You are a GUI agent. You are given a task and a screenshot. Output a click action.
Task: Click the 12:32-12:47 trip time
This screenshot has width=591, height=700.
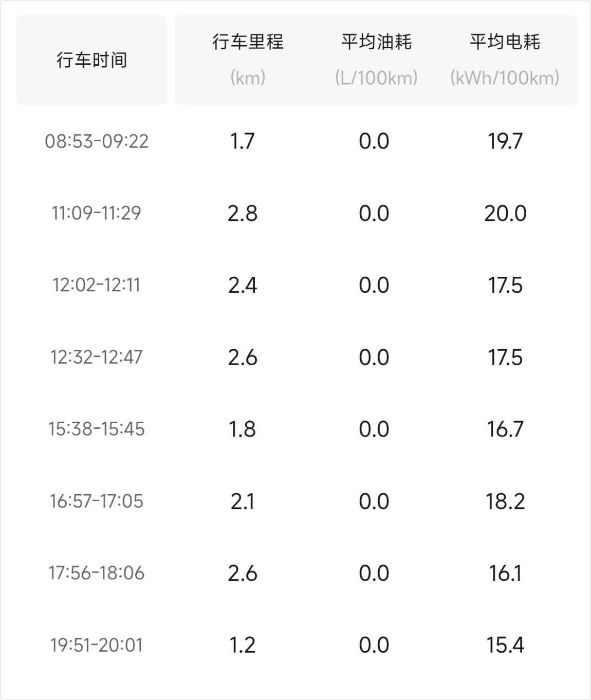pos(97,357)
